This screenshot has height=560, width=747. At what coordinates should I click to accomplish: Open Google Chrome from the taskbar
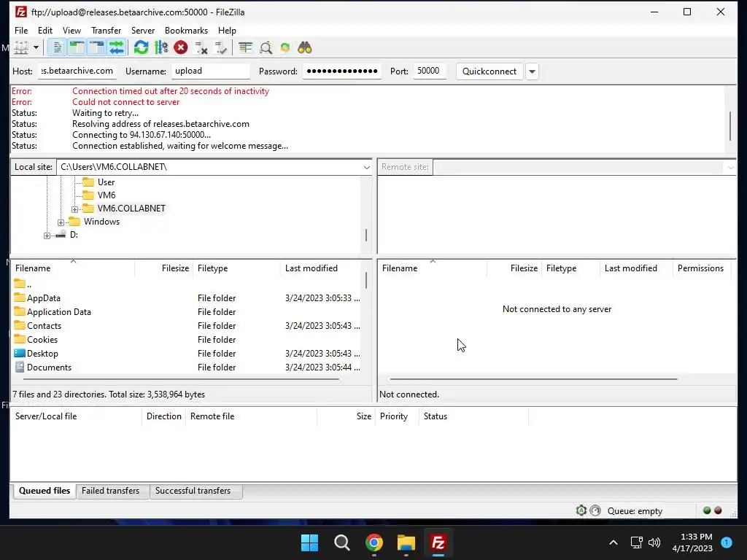tap(374, 542)
